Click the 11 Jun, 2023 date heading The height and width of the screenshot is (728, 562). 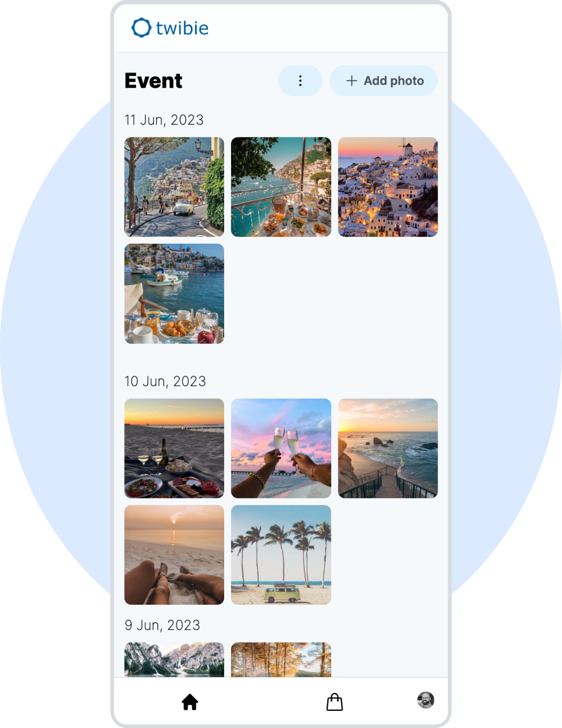coord(164,120)
